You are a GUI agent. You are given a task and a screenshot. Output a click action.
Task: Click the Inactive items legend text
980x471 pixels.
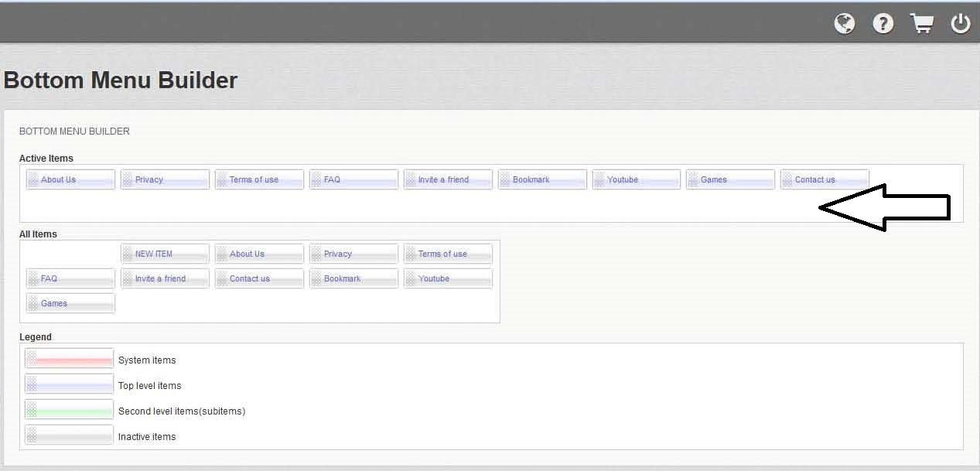(x=147, y=437)
